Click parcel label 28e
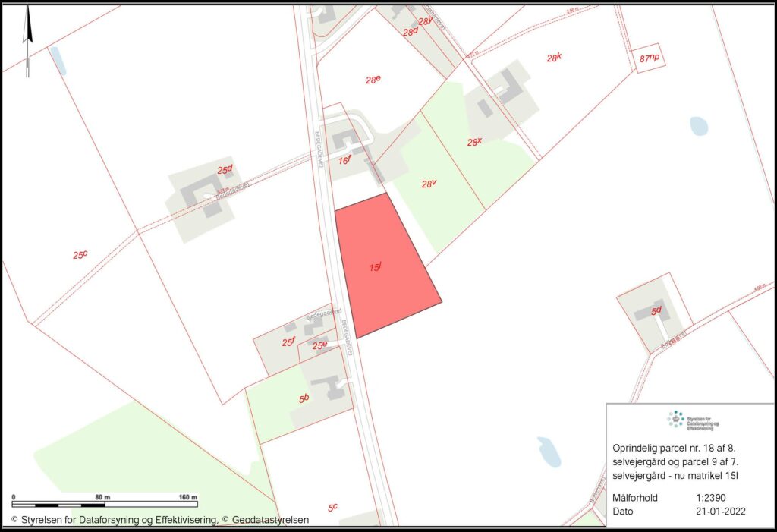Screen dimensions: 777x532 [373, 80]
